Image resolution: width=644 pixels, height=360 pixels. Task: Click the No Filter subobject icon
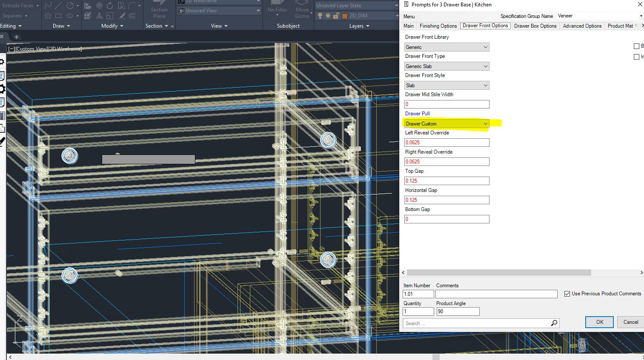coord(277,9)
